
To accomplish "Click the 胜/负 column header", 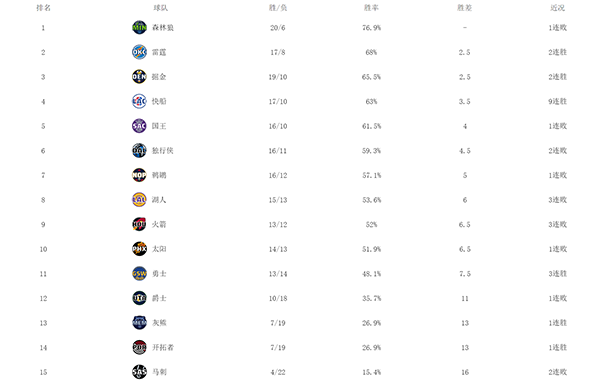I will [x=278, y=8].
